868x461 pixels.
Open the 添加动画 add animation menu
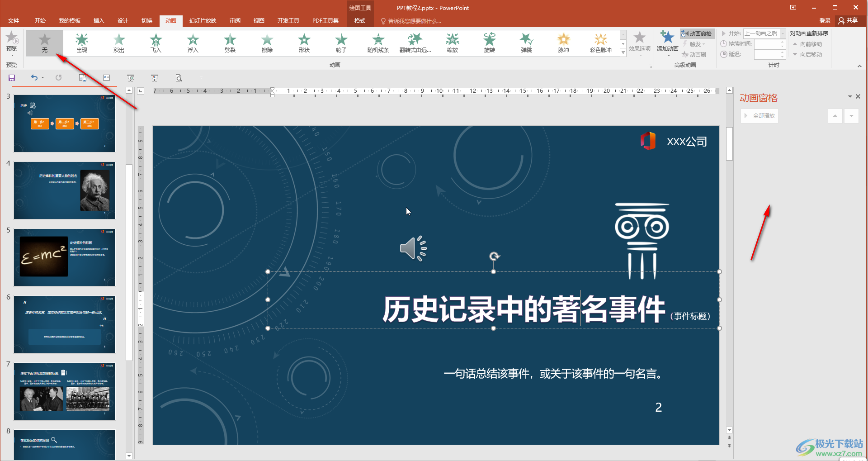(x=668, y=43)
